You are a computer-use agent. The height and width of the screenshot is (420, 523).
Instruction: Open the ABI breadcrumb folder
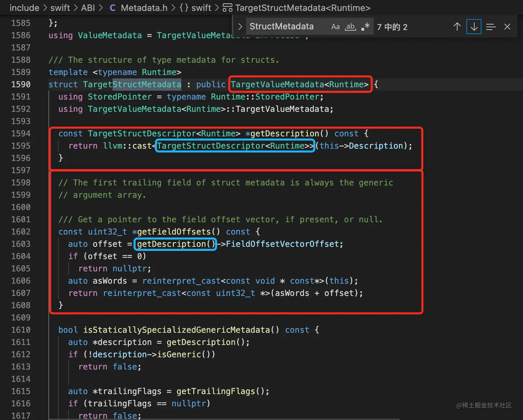(x=88, y=8)
